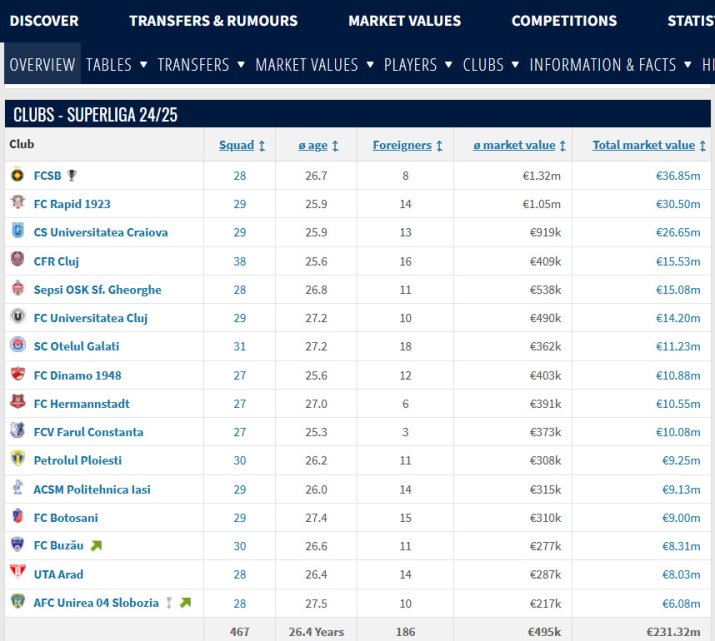Click the SC Otelul Galati crest icon

point(17,344)
